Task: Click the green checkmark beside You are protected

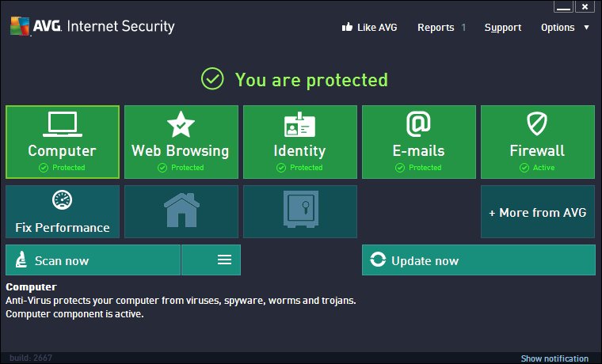Action: [x=212, y=78]
